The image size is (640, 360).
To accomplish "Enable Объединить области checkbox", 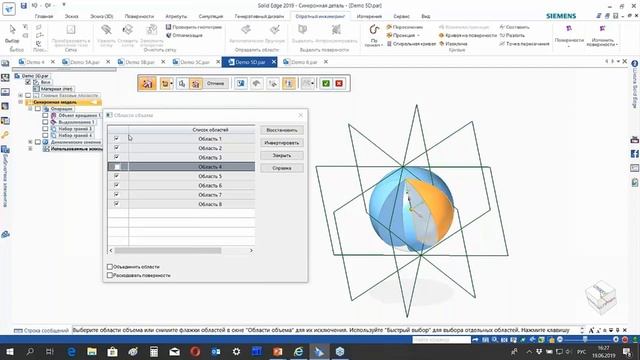I will pyautogui.click(x=110, y=267).
